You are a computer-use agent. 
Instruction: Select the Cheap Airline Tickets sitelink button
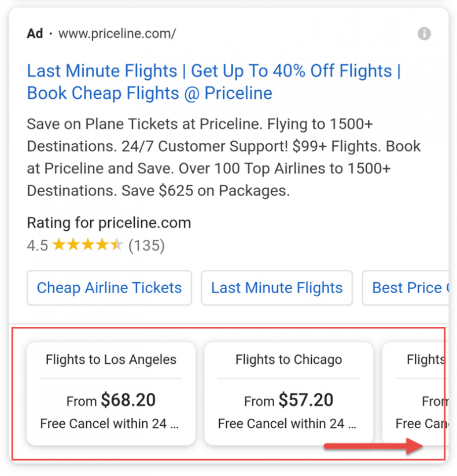click(109, 287)
